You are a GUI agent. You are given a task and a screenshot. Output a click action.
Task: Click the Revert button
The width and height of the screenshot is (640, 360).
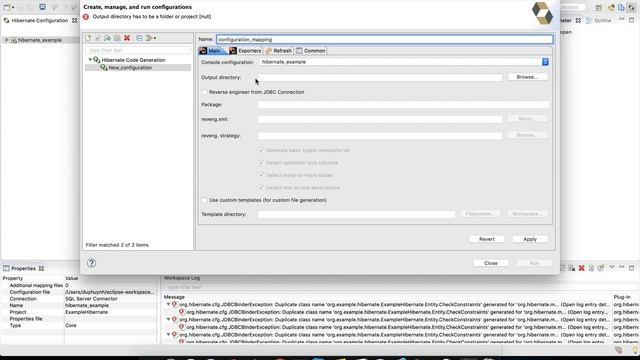point(487,239)
